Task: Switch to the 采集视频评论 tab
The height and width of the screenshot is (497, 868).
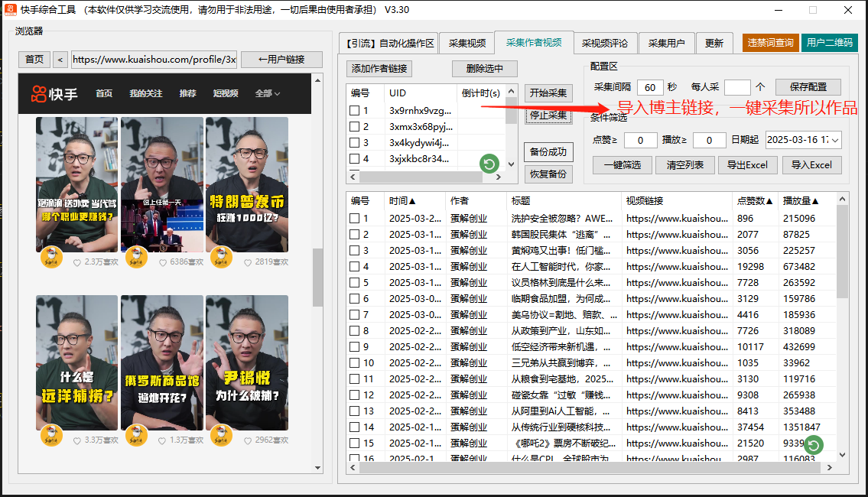Action: click(x=604, y=43)
